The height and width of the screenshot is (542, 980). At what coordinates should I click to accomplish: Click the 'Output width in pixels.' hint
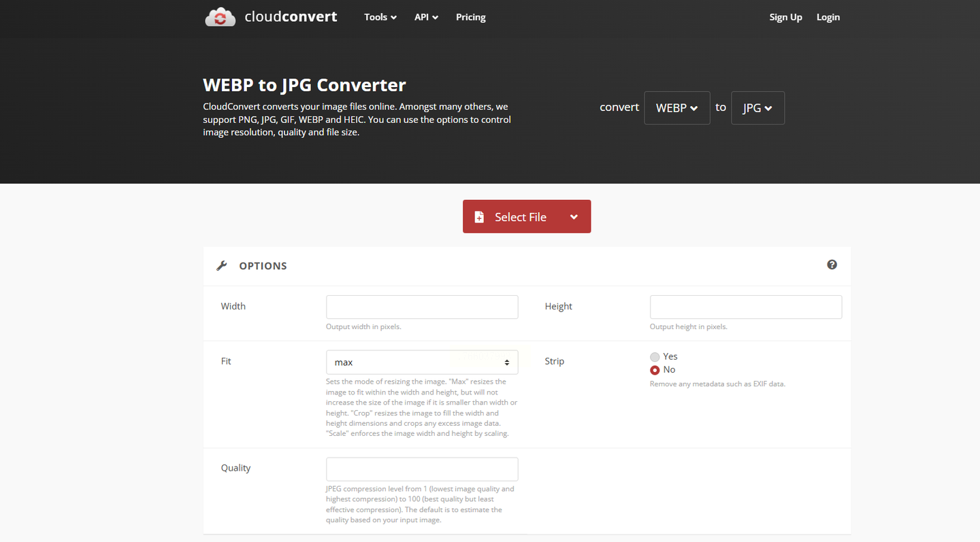point(363,327)
